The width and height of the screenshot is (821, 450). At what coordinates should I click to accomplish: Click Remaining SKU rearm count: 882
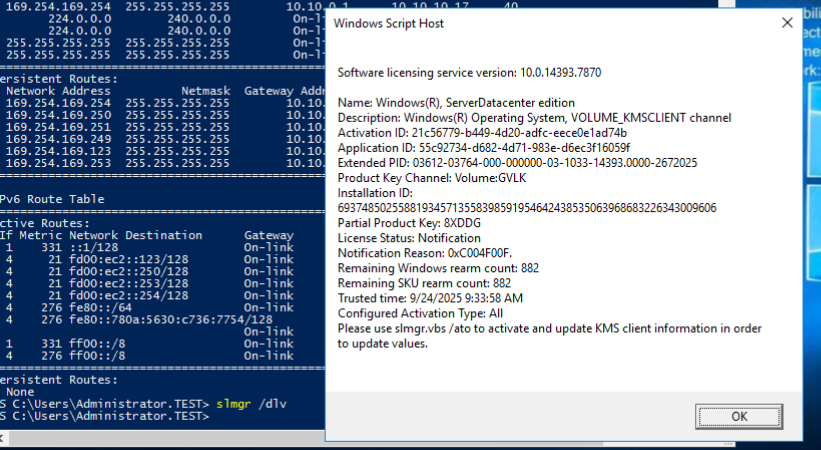(x=424, y=283)
